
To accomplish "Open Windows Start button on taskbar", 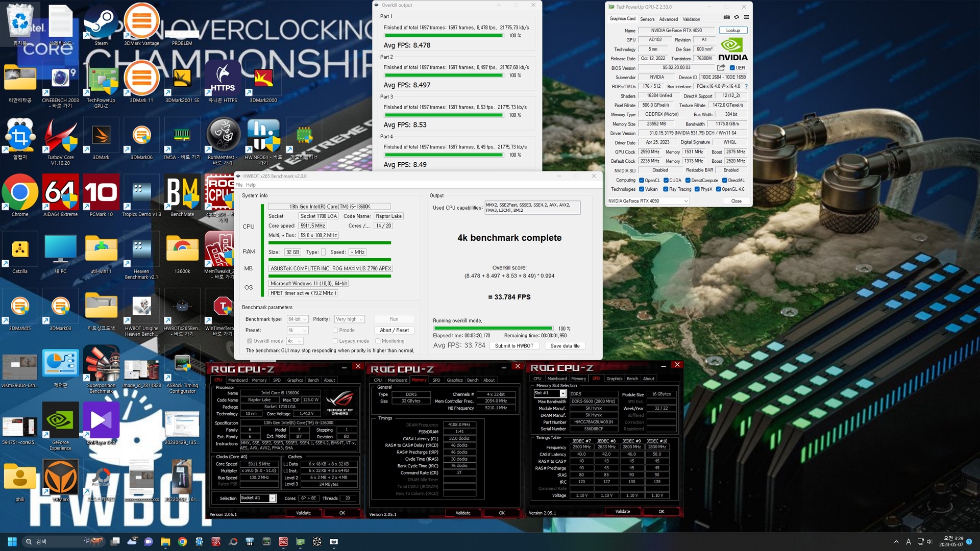I will point(12,541).
